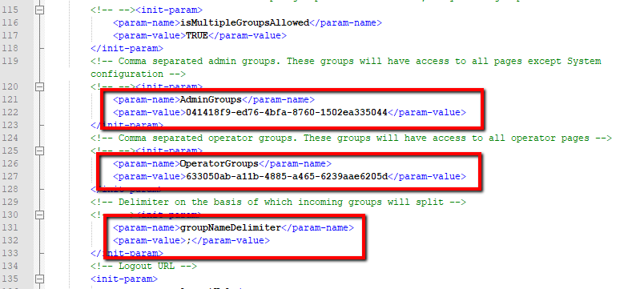Collapse the fold marker at line 125
The image size is (644, 289).
coord(39,151)
